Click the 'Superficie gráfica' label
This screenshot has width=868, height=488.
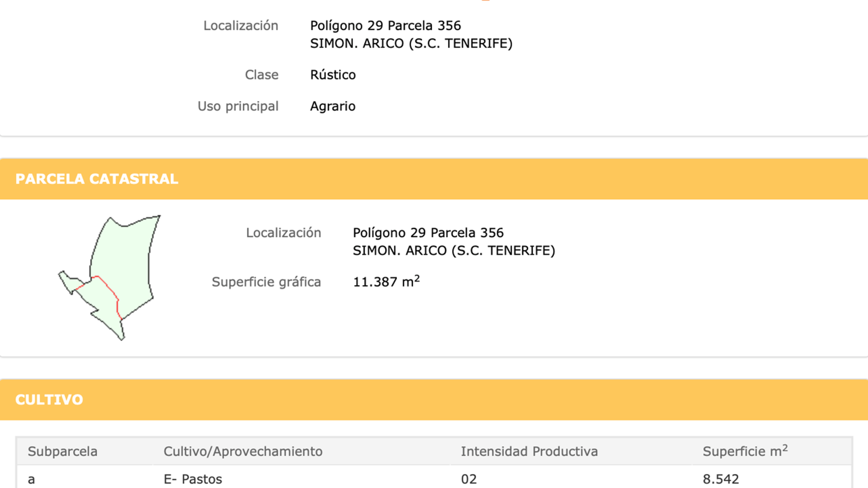266,282
